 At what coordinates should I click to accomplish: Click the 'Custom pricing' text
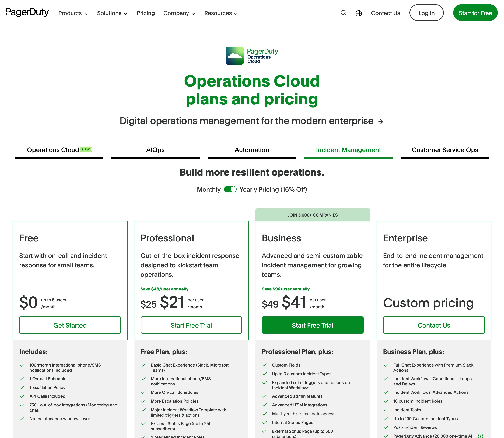pyautogui.click(x=428, y=303)
